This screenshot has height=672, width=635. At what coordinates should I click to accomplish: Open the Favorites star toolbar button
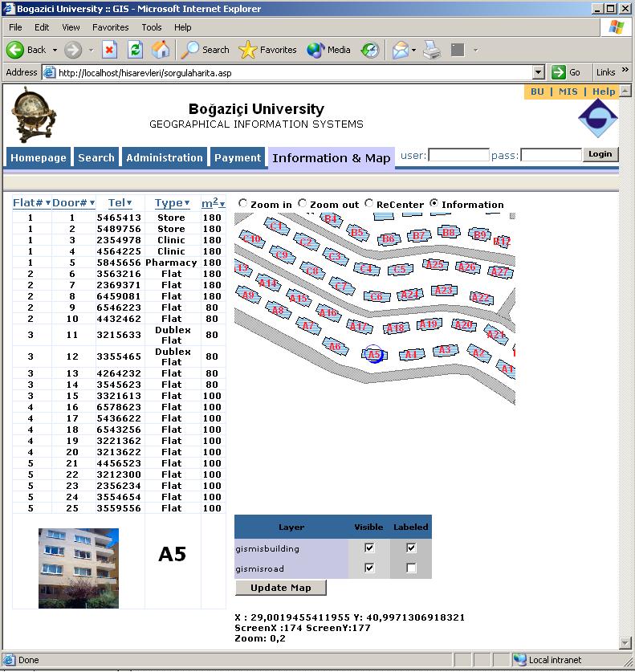click(268, 50)
